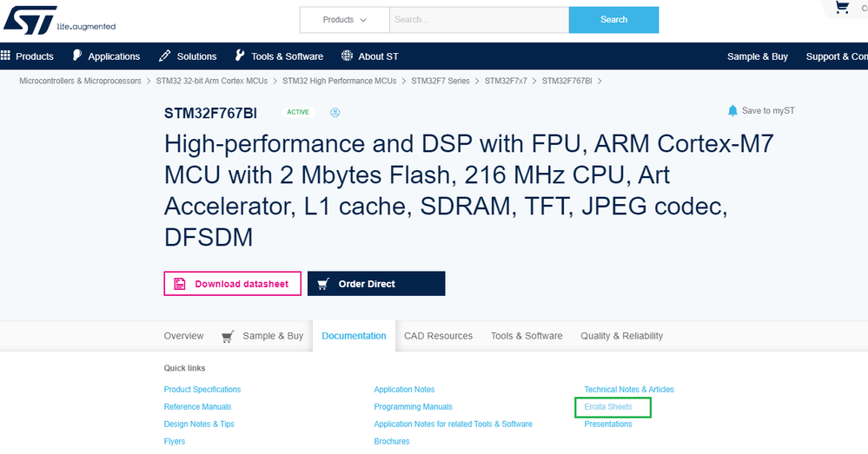Image resolution: width=868 pixels, height=454 pixels.
Task: Click the Quick links heading
Action: [x=184, y=368]
